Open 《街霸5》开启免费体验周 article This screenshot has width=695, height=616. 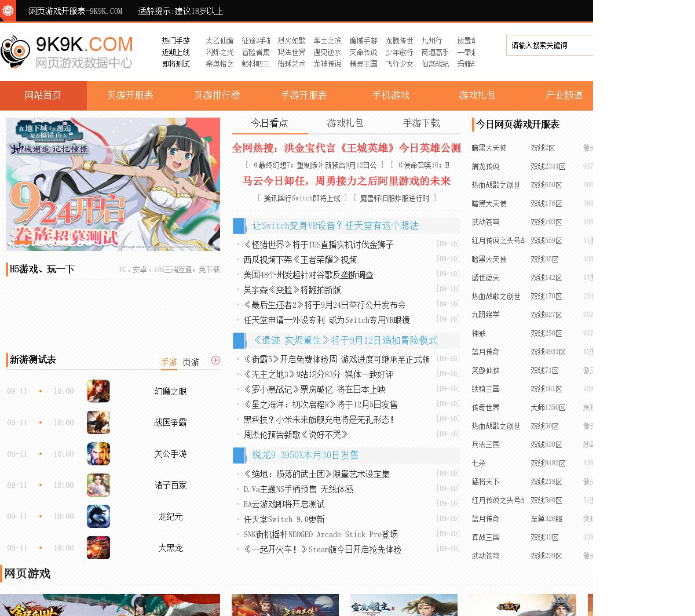coord(336,359)
